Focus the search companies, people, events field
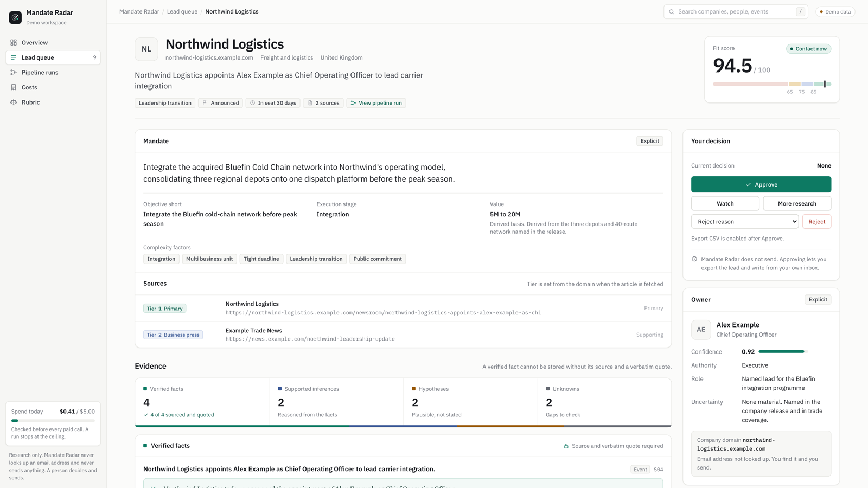The width and height of the screenshot is (868, 488). pos(736,12)
